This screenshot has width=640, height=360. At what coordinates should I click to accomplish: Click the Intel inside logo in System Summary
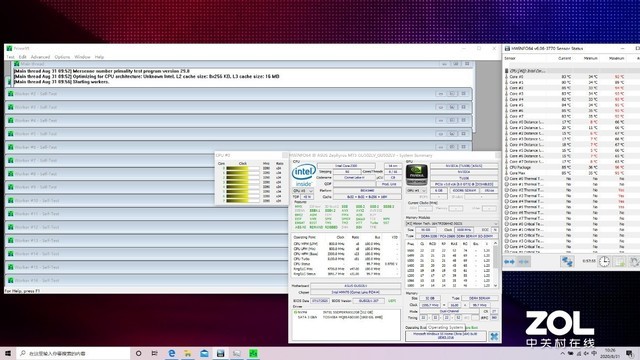coord(304,176)
